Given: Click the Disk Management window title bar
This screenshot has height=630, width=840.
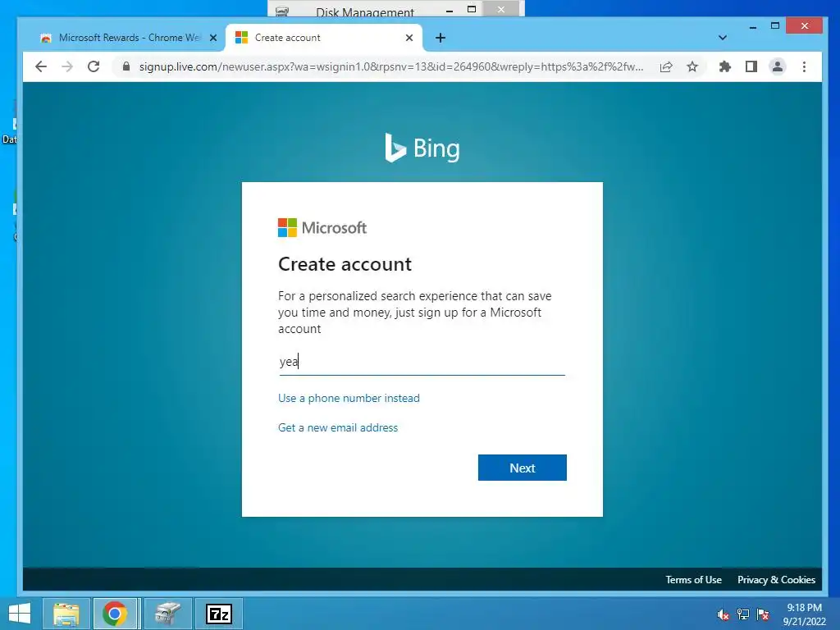Looking at the screenshot, I should 364,11.
